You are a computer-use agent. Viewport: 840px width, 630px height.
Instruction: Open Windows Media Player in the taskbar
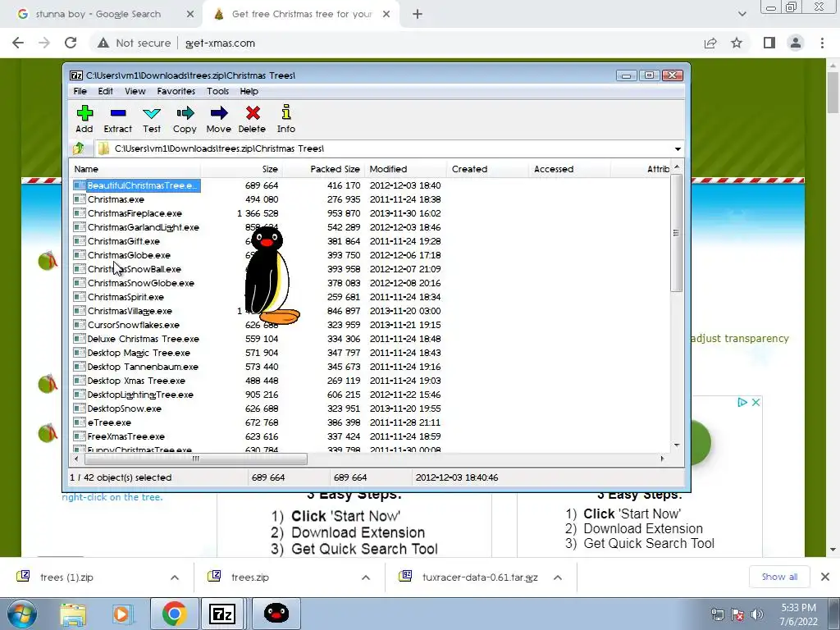point(121,614)
